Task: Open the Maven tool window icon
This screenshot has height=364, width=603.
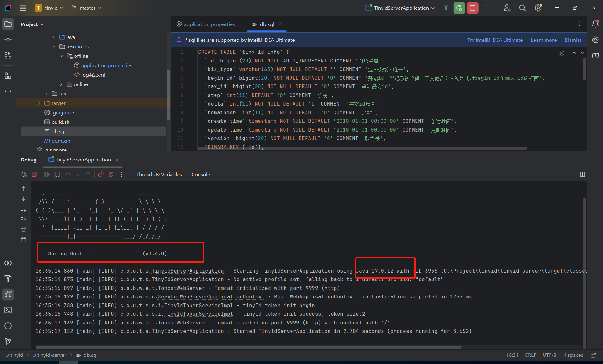Action: (x=595, y=55)
